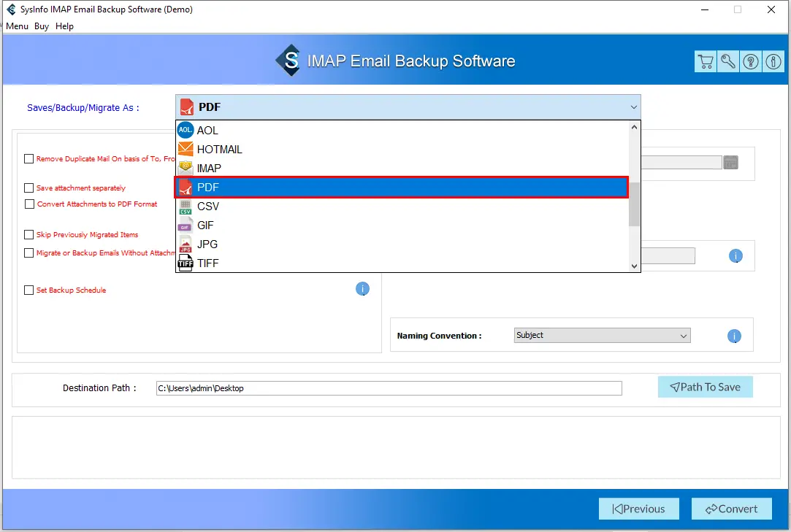Click info icon beside Set Backup Schedule
The height and width of the screenshot is (532, 791).
(362, 289)
